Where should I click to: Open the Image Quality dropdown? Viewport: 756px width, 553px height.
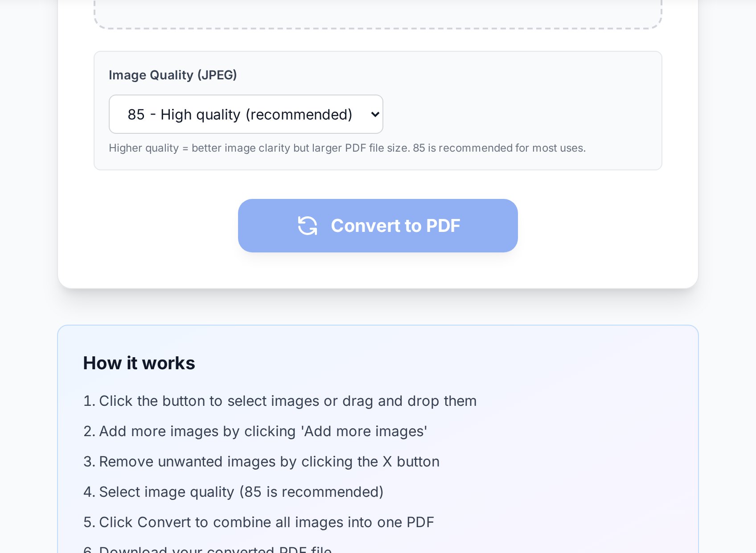(246, 114)
